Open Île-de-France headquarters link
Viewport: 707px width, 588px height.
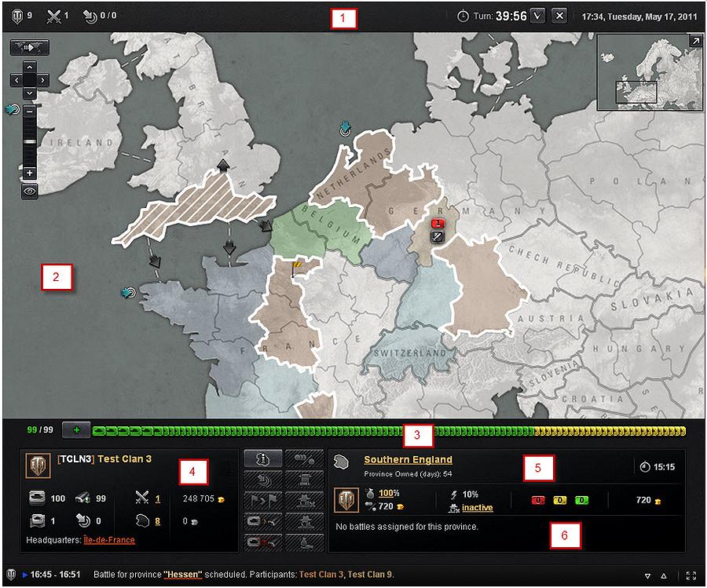point(109,540)
